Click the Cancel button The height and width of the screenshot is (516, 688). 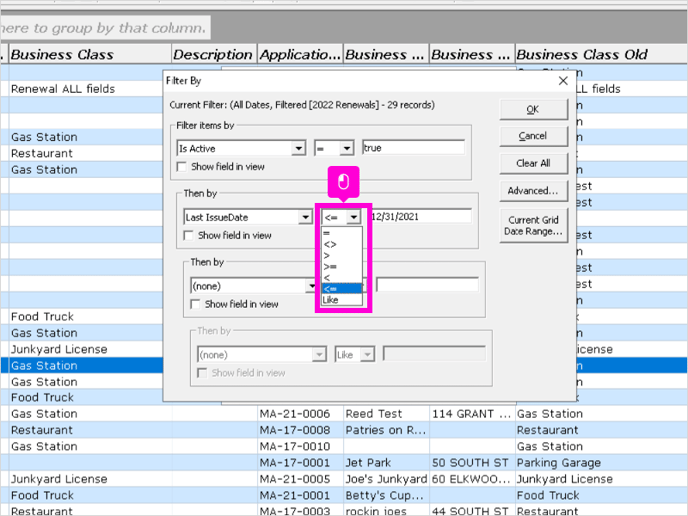(x=533, y=136)
